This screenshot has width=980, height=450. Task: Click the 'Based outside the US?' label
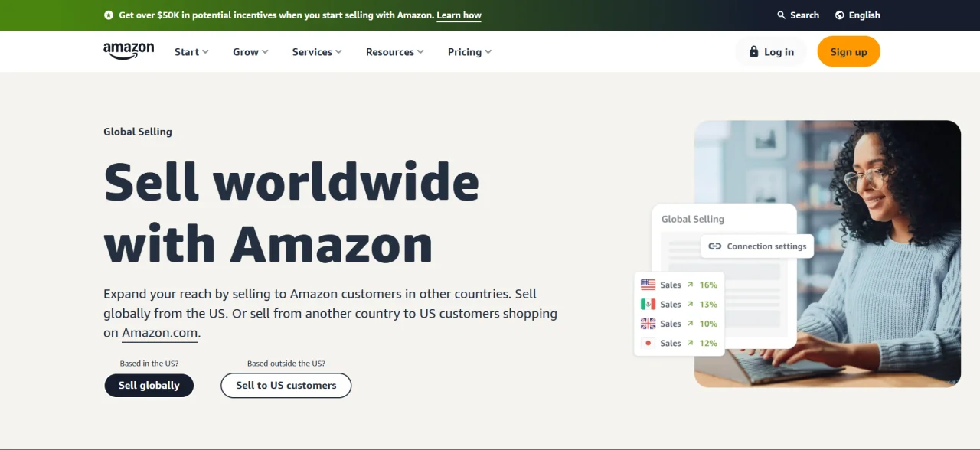(286, 364)
